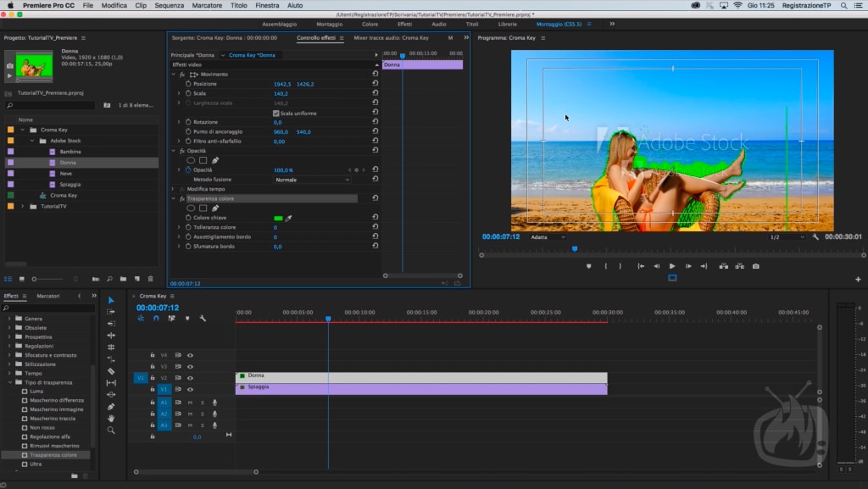Select the Spiaggia clip on the timeline

(x=421, y=389)
